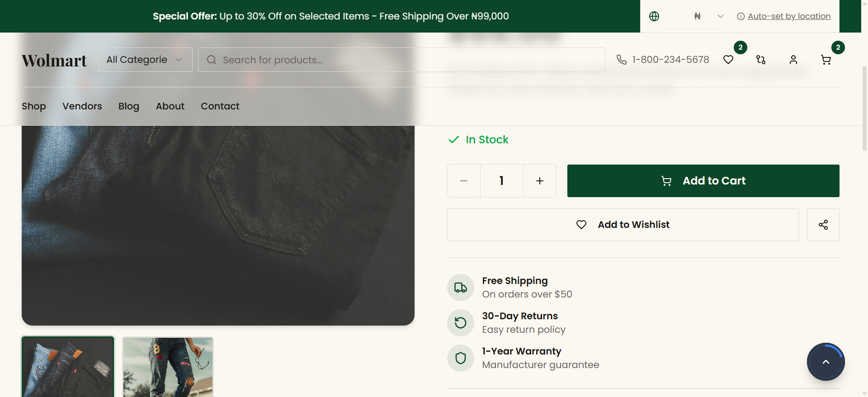
Task: Click the phone icon next to 1-800-234-5678
Action: (x=622, y=59)
